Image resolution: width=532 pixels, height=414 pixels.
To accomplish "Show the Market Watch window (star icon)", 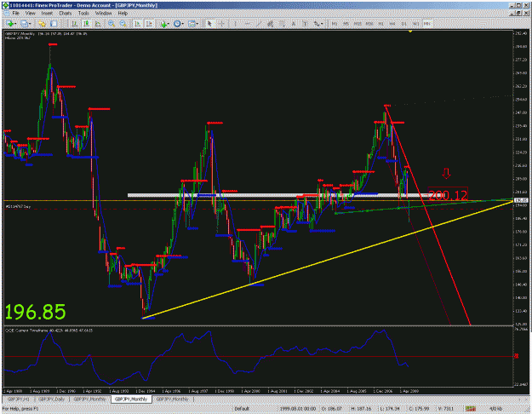I will [x=42, y=24].
